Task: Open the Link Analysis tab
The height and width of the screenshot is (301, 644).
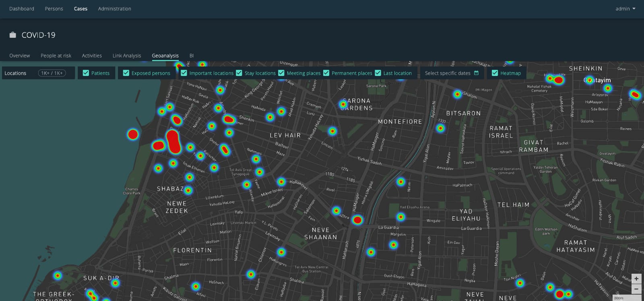Action: tap(127, 55)
